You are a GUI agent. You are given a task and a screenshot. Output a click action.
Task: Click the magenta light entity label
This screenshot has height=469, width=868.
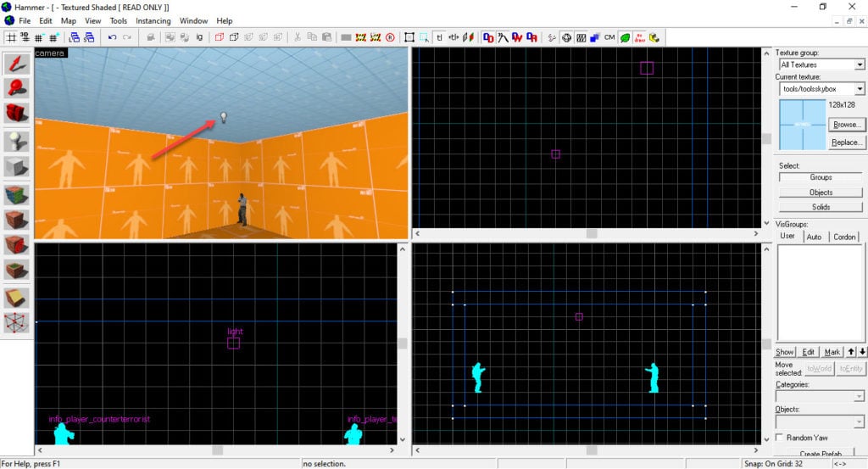click(x=235, y=331)
